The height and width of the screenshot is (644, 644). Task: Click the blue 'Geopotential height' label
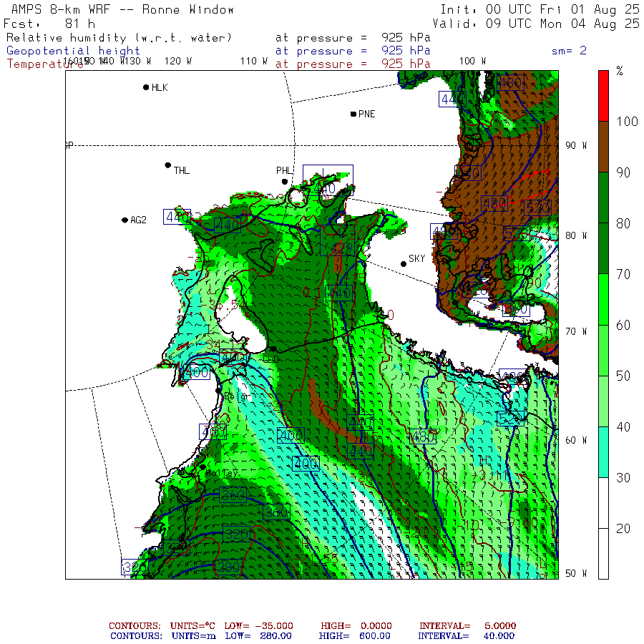(x=73, y=51)
